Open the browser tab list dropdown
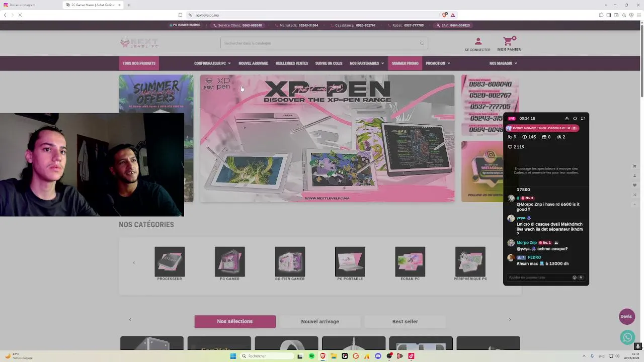The width and height of the screenshot is (644, 362). [606, 5]
